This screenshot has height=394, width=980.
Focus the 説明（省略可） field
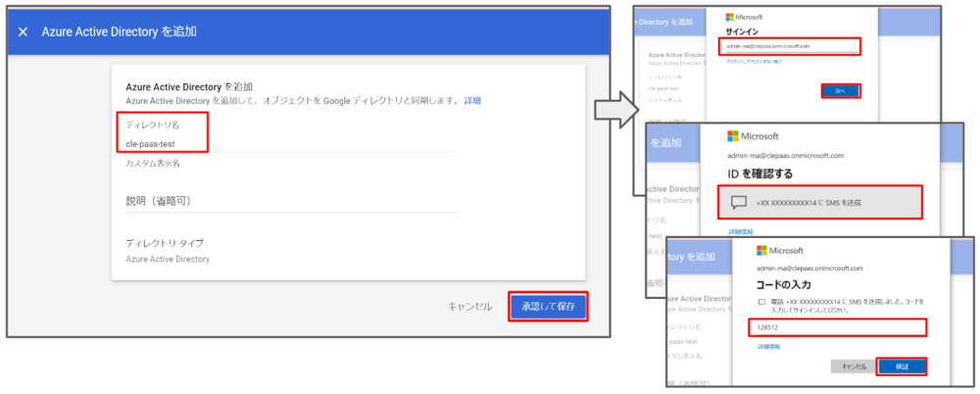292,201
